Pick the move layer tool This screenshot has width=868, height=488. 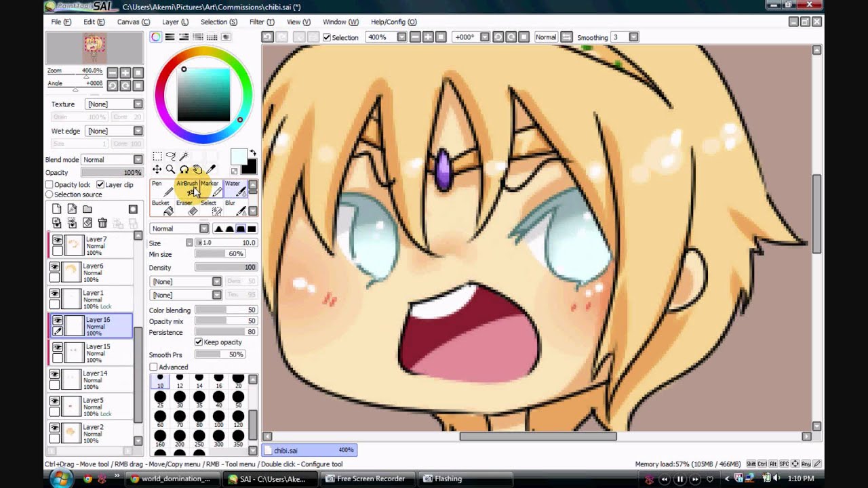157,169
